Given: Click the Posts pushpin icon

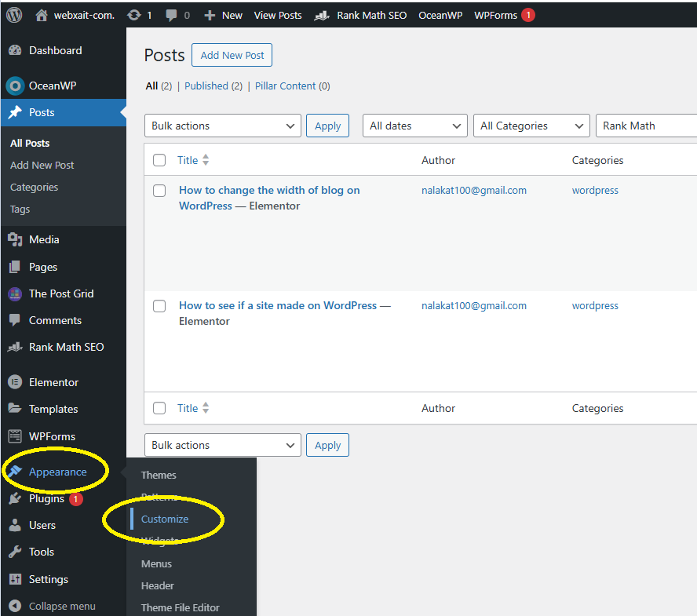Looking at the screenshot, I should [x=15, y=112].
